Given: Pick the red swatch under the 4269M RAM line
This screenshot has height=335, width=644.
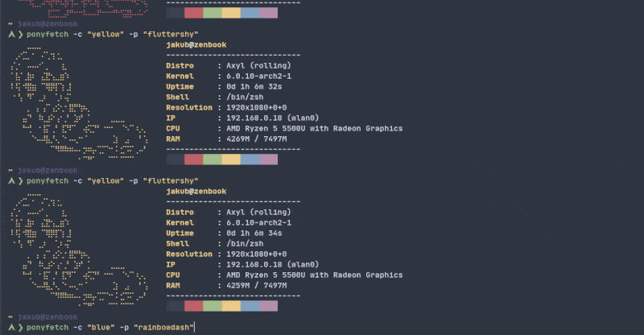Looking at the screenshot, I should coord(194,159).
